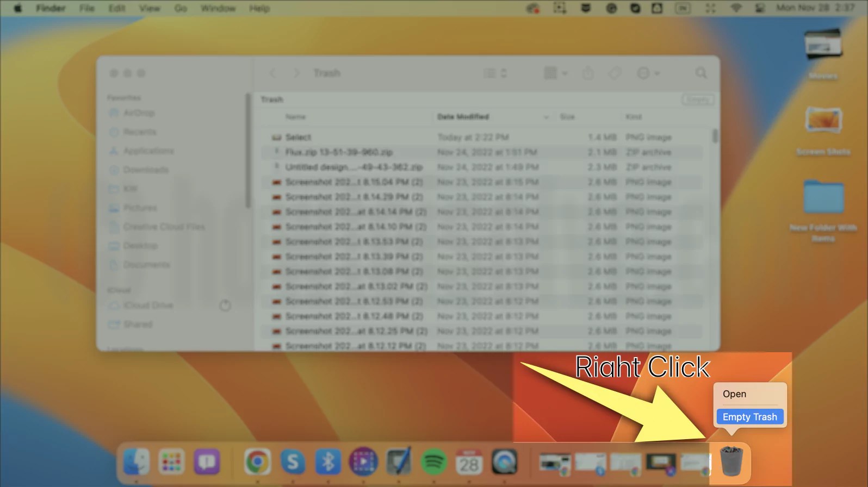This screenshot has height=487, width=868.
Task: Select AirDrop in the Finder sidebar
Action: pos(132,113)
